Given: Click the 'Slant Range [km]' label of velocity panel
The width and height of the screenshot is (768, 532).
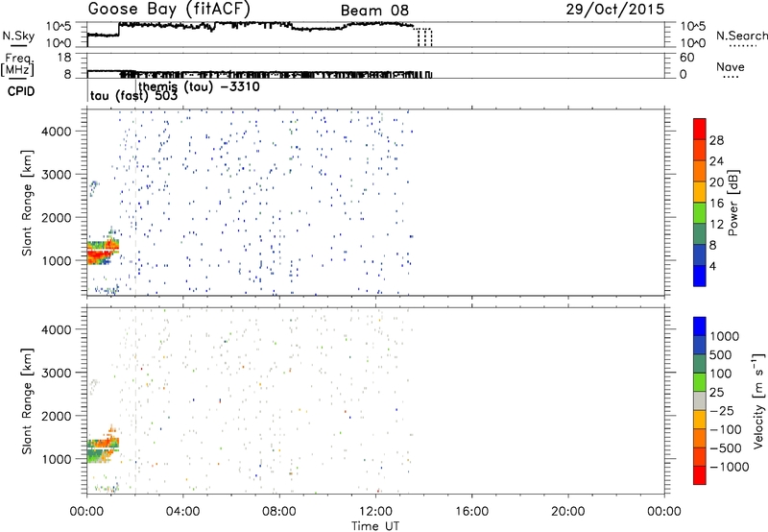Looking at the screenshot, I should point(26,400).
